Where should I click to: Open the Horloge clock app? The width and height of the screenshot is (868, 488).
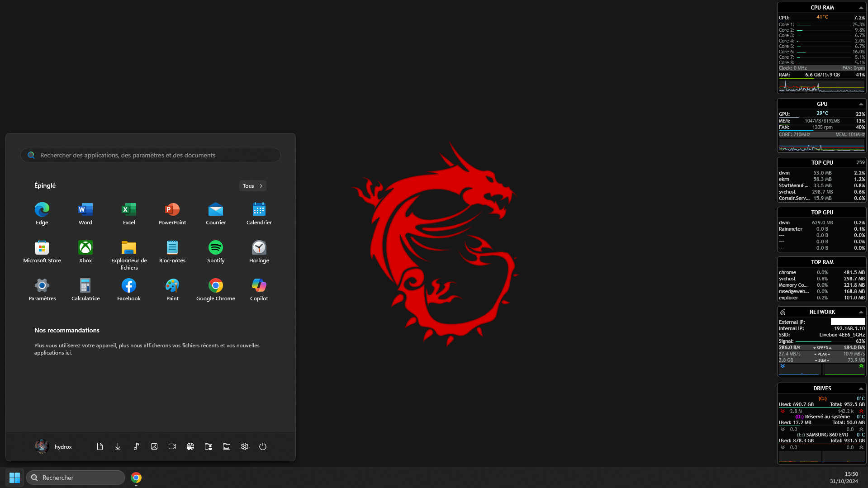pos(259,251)
